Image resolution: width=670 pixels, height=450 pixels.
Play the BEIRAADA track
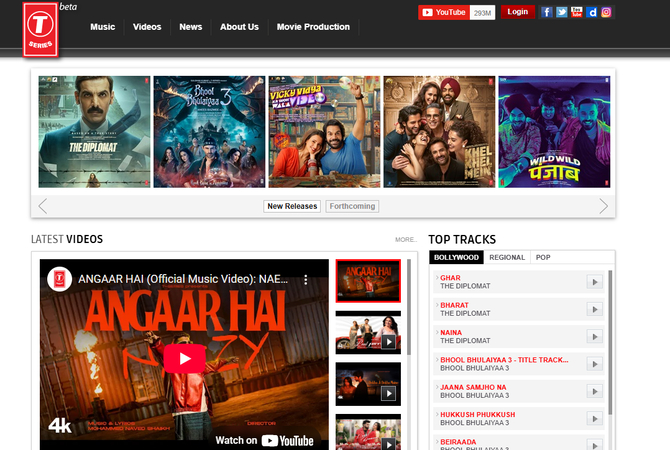pyautogui.click(x=594, y=444)
